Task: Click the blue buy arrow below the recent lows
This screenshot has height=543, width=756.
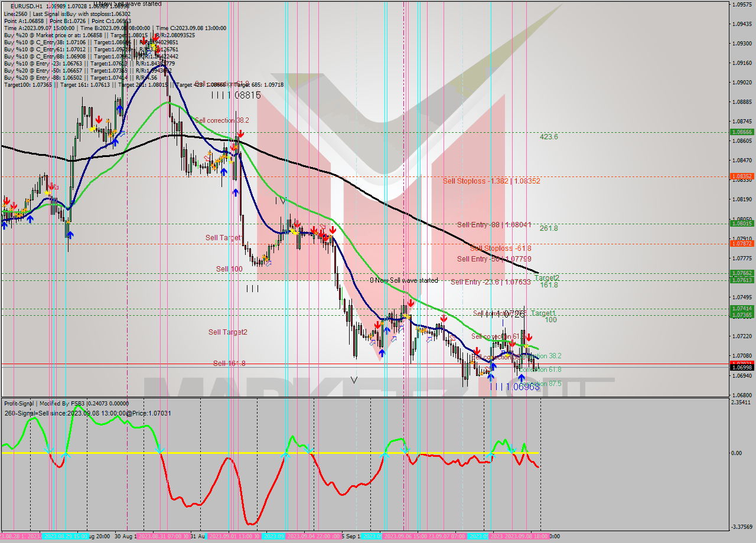Action: [x=522, y=378]
